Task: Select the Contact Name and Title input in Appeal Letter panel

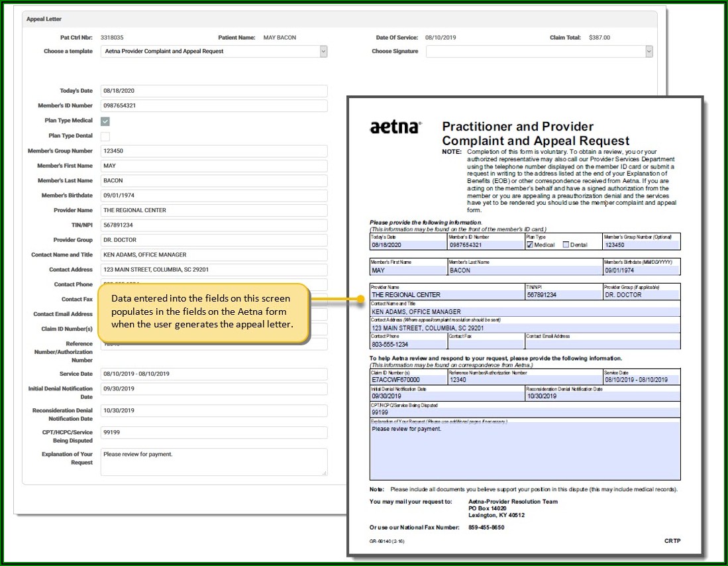Action: [214, 255]
